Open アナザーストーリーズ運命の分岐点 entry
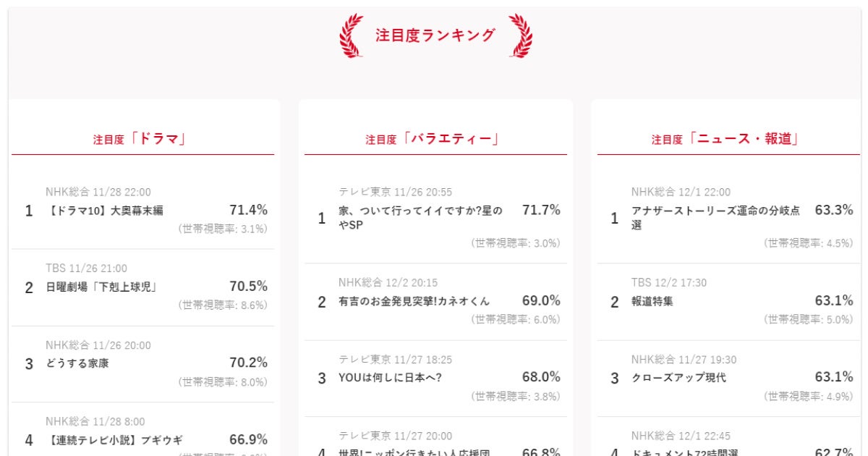868x456 pixels. 715,217
